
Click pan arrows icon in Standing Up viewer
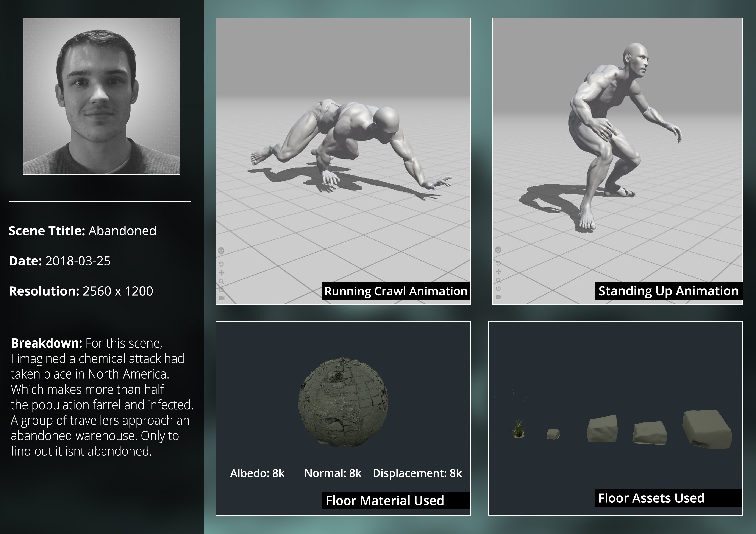tap(498, 272)
